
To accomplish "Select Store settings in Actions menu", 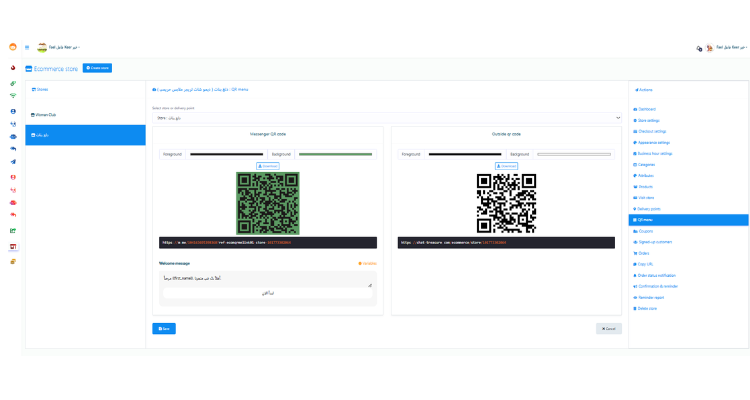I will [649, 120].
